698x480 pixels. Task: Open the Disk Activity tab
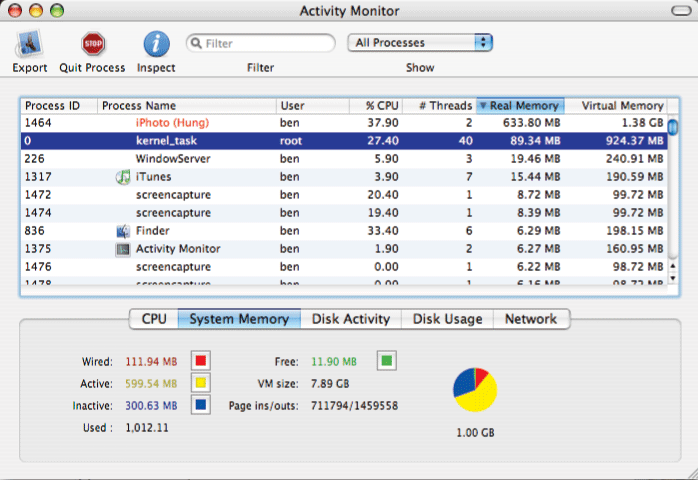(351, 319)
